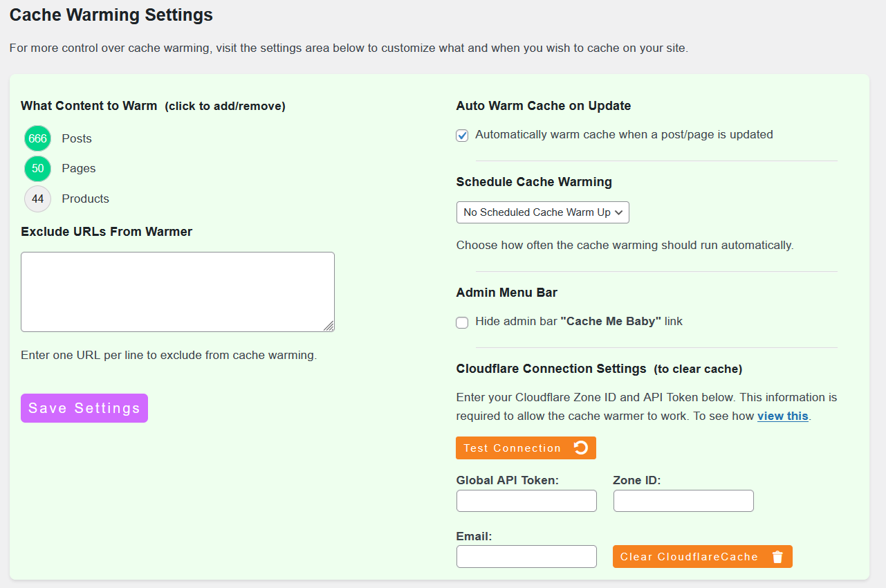
Task: Click the Pages content type label
Action: click(79, 169)
